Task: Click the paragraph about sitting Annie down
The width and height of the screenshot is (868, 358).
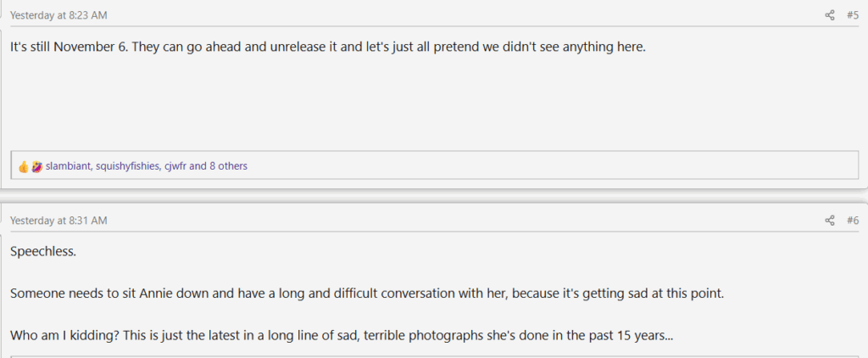Action: point(369,294)
